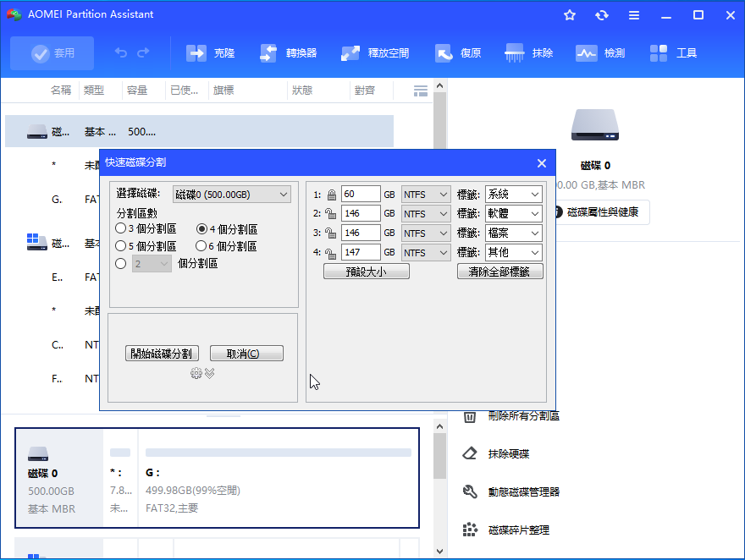The height and width of the screenshot is (560, 745).
Task: Click the disk map scrollbar thumb
Action: tap(439, 456)
